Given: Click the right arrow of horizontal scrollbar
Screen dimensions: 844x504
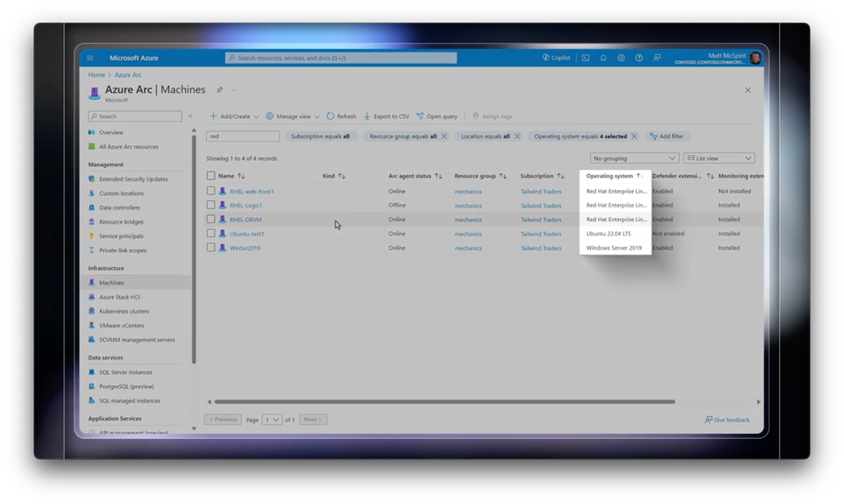Looking at the screenshot, I should click(759, 402).
